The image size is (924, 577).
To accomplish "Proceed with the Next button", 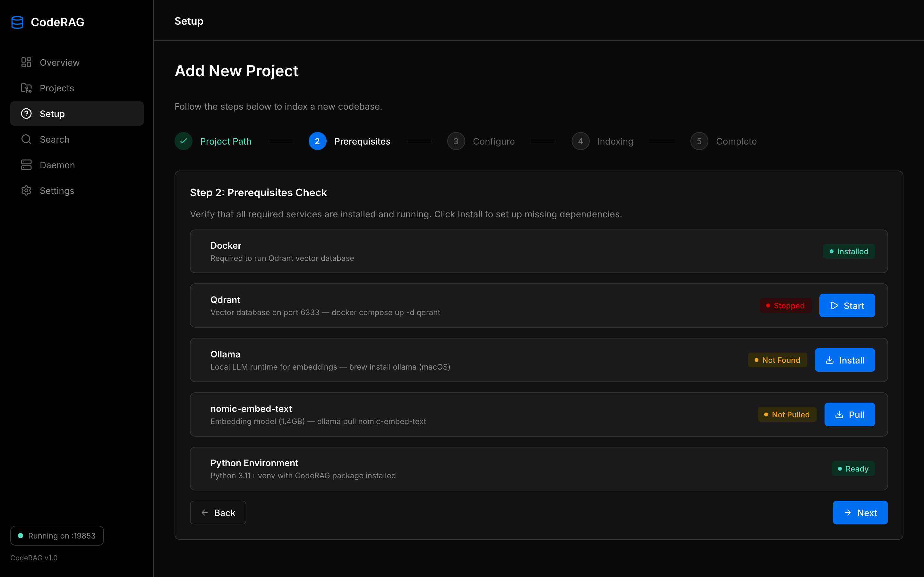I will click(x=860, y=513).
